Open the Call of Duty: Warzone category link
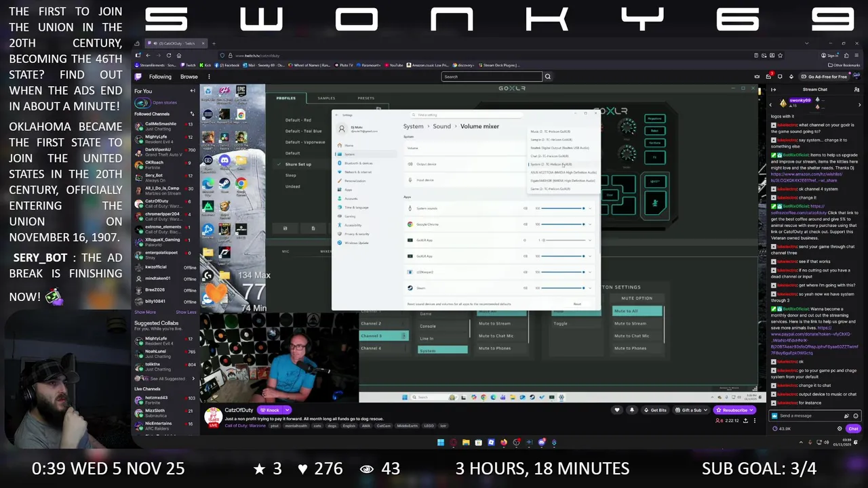The height and width of the screenshot is (488, 868). [247, 426]
